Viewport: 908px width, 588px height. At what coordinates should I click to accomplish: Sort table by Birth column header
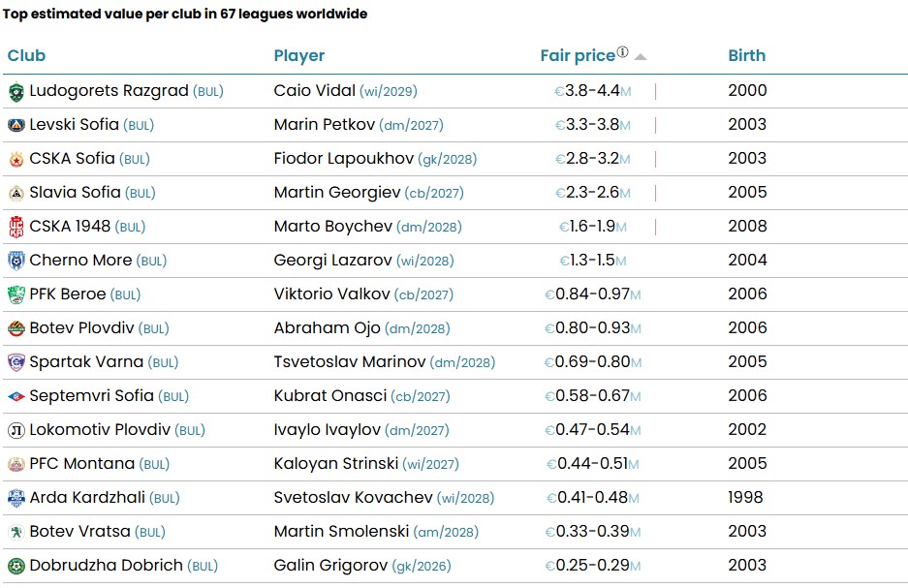[x=746, y=56]
